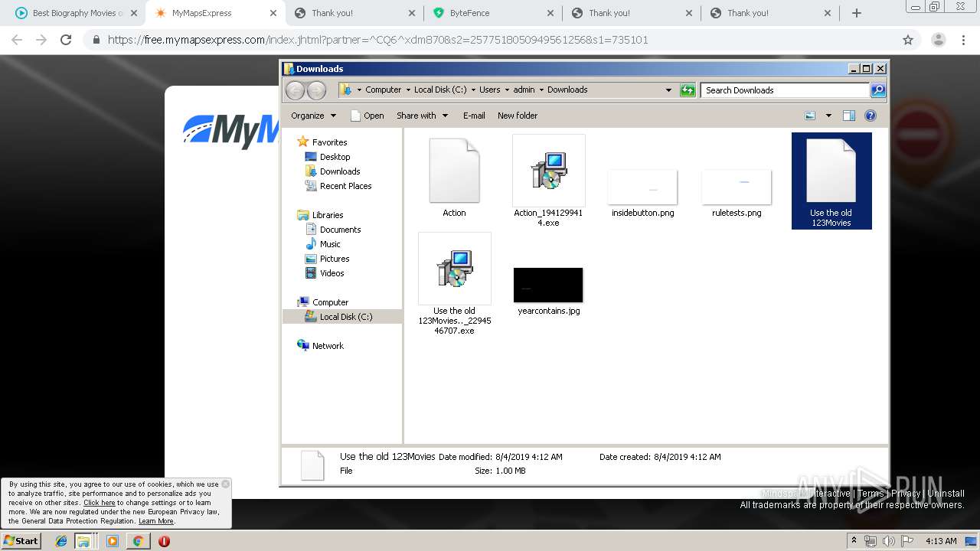Open Internet Explorer from taskbar

pos(61,541)
